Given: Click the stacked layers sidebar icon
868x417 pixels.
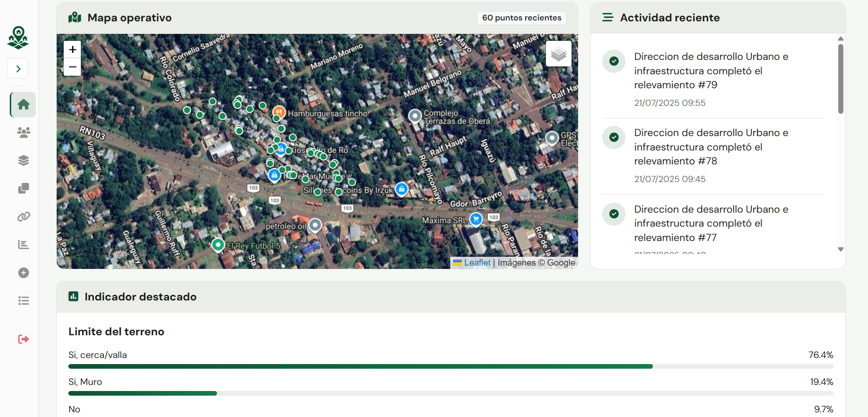Looking at the screenshot, I should pyautogui.click(x=23, y=161).
